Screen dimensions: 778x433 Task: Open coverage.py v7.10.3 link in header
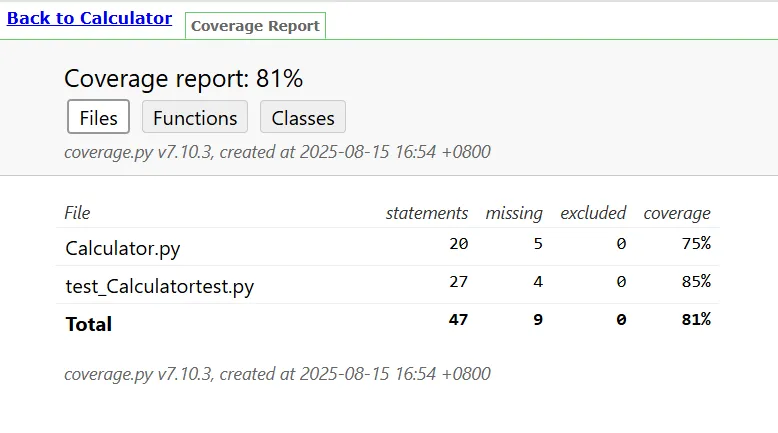[x=139, y=152]
